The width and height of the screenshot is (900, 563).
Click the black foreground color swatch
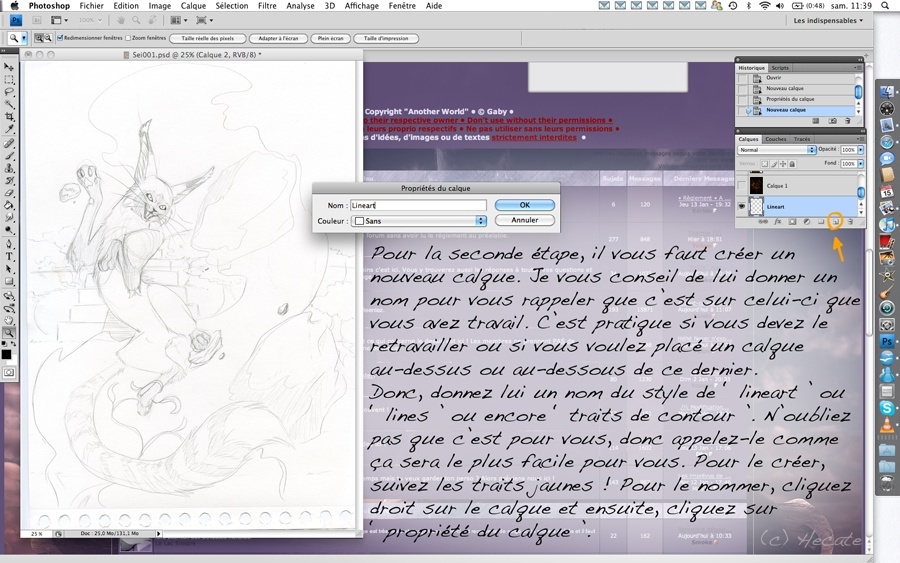pyautogui.click(x=6, y=355)
